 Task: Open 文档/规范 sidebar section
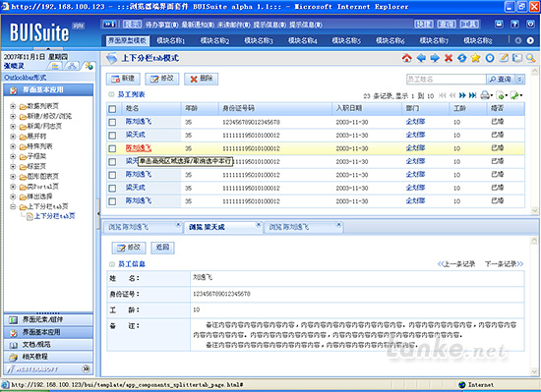(x=48, y=345)
